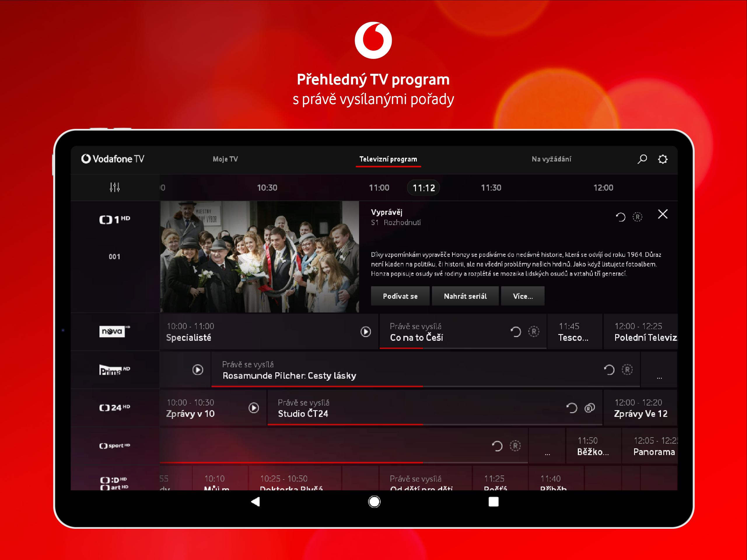
Task: Open the 11:45 Tesco... programme cell
Action: click(x=574, y=331)
